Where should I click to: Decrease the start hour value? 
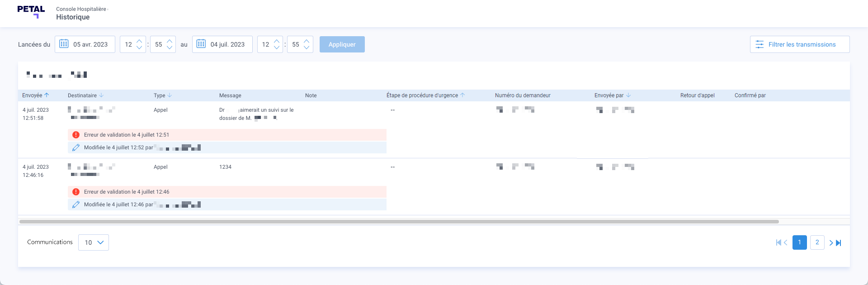[x=139, y=47]
